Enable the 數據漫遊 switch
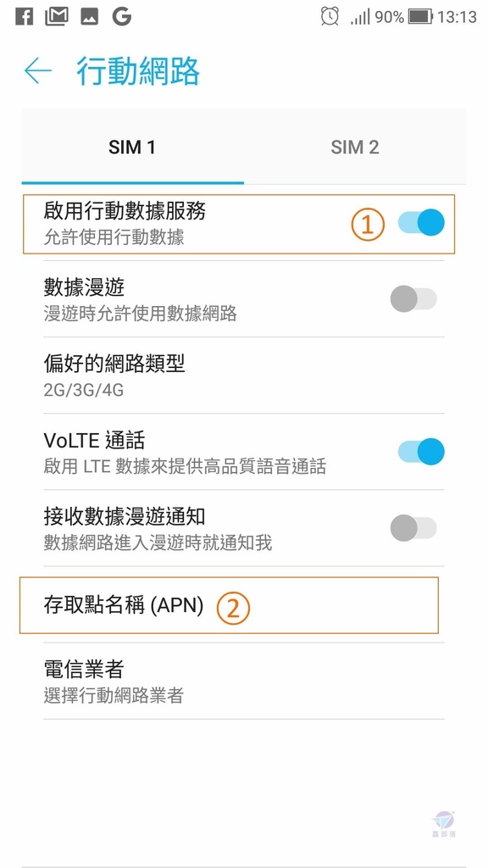The image size is (488, 868). point(413,299)
